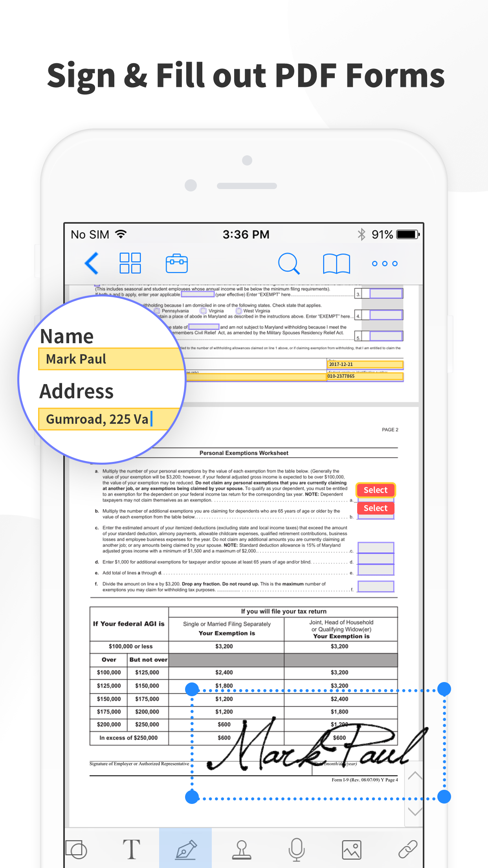This screenshot has height=868, width=488.
Task: Tap the date field 2017-12-21
Action: coord(365,364)
